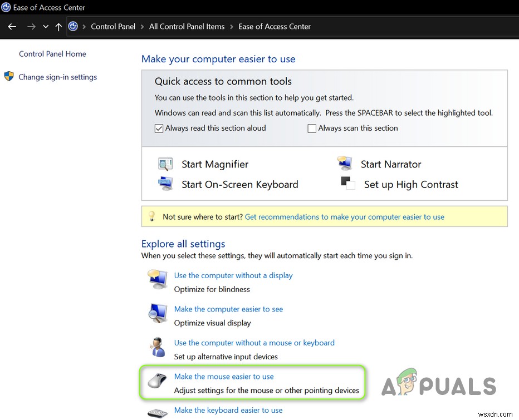Screen dimensions: 519x420
Task: Click Ease of Access Center title bar icon
Action: (x=6, y=7)
